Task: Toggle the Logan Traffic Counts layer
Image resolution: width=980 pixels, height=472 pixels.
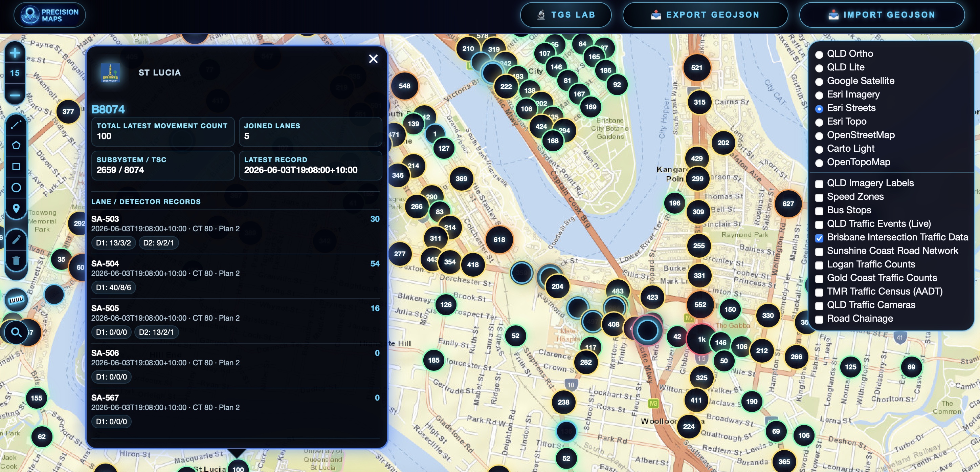Action: (x=819, y=265)
